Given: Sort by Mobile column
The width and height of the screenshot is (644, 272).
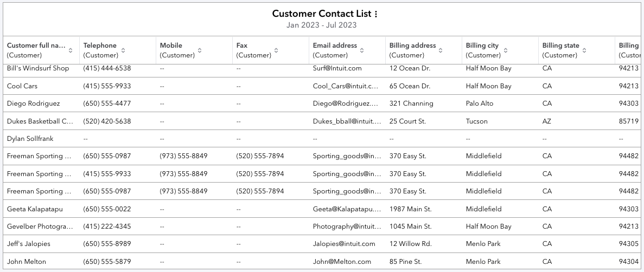Looking at the screenshot, I should coord(200,50).
